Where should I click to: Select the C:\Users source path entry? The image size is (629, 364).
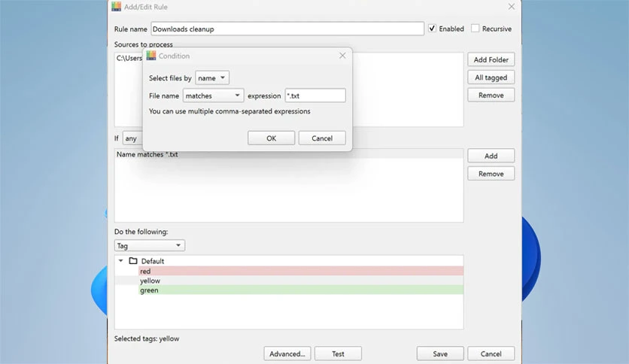tap(129, 58)
